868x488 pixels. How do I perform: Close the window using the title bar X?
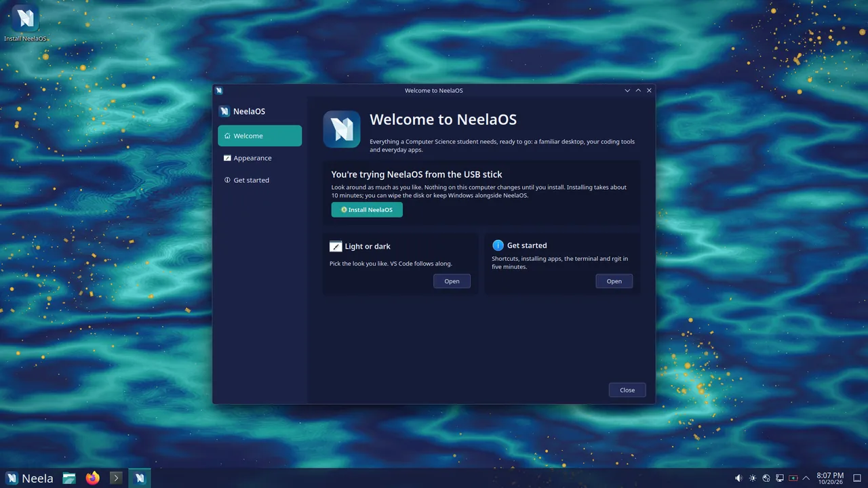[x=649, y=90]
